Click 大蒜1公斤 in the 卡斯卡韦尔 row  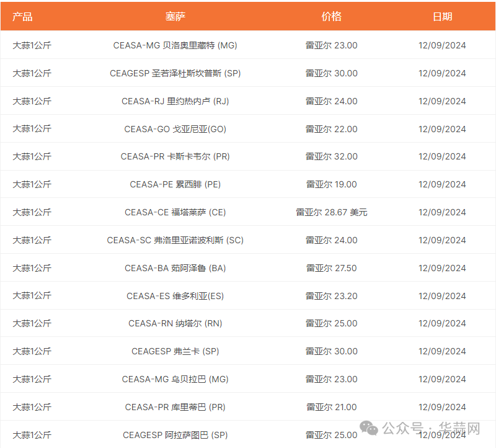32,156
